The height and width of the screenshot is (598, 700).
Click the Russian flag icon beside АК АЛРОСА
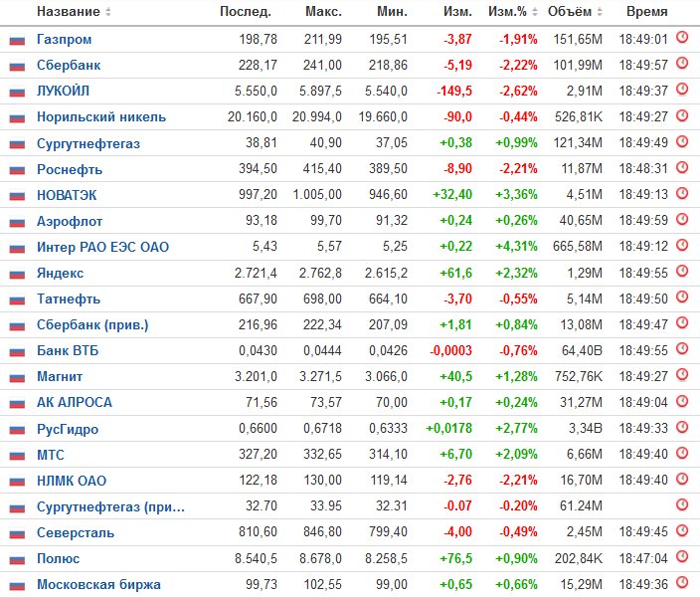pyautogui.click(x=17, y=404)
